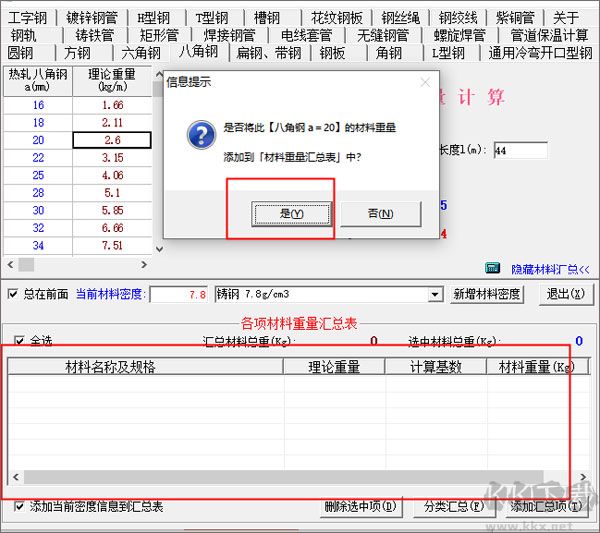Screen dimensions: 600x533
Task: Switch to the 镀锌钢管 tab
Action: click(92, 18)
